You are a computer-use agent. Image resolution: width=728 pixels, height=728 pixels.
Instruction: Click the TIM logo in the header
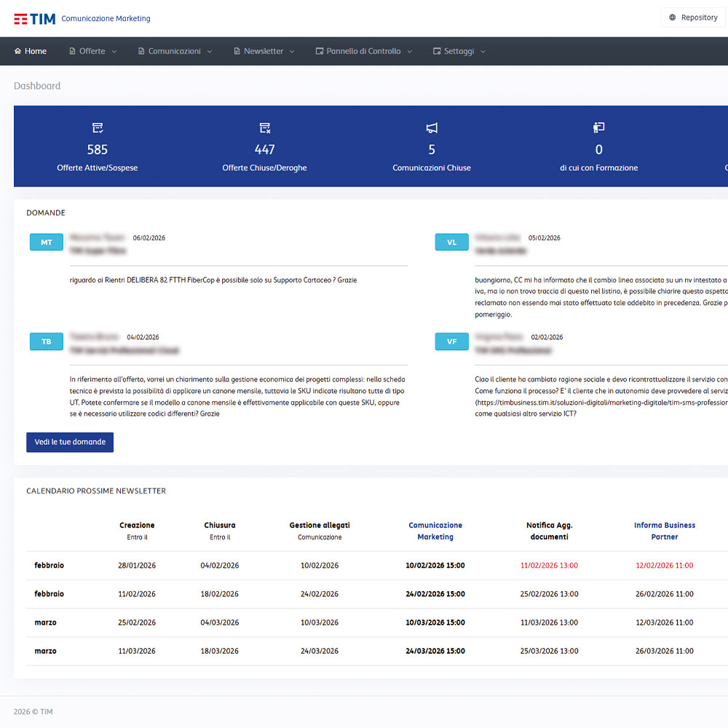[x=34, y=18]
